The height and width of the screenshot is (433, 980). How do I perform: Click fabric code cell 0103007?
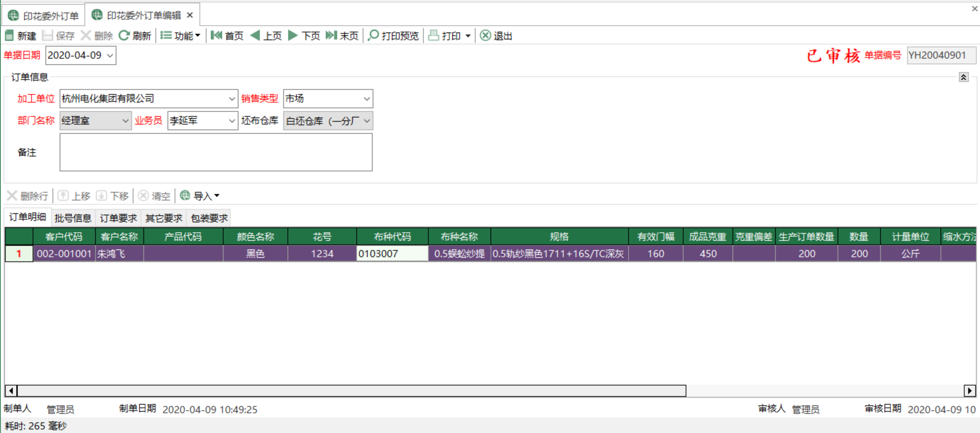pos(392,254)
